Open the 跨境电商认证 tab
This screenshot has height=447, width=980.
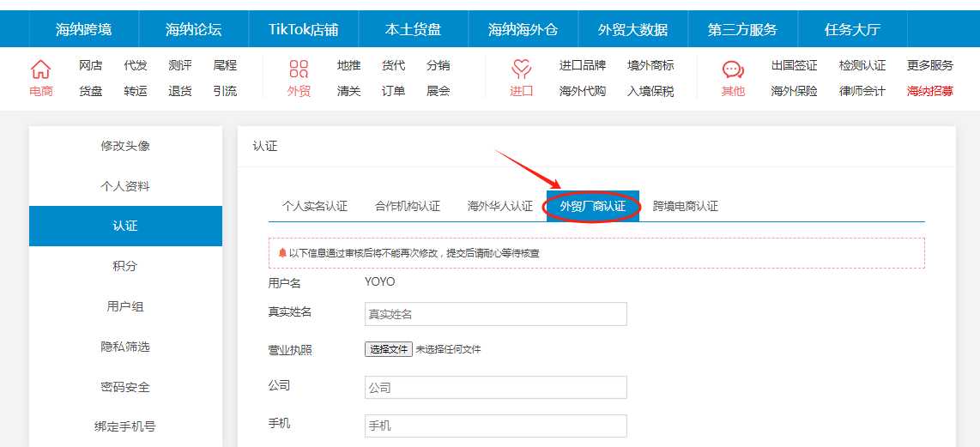coord(686,206)
